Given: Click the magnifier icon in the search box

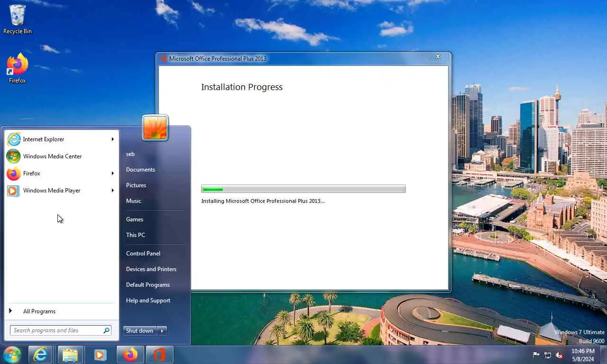Looking at the screenshot, I should (x=106, y=330).
